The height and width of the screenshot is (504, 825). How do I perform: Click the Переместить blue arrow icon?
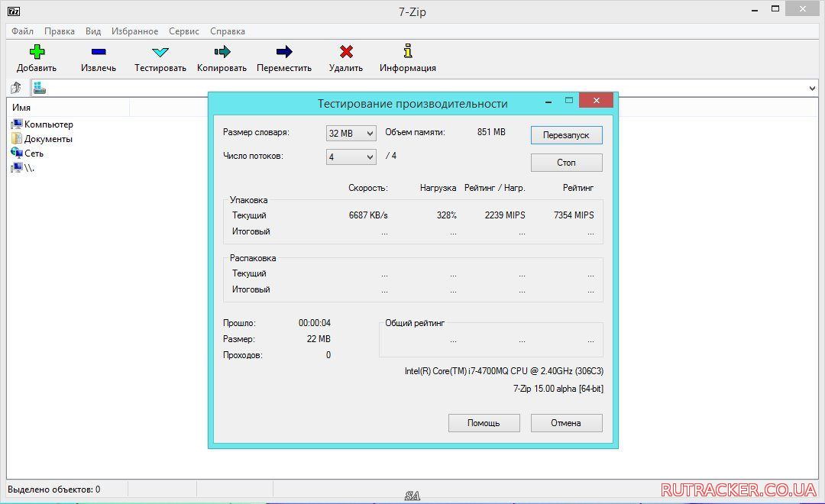[x=284, y=52]
